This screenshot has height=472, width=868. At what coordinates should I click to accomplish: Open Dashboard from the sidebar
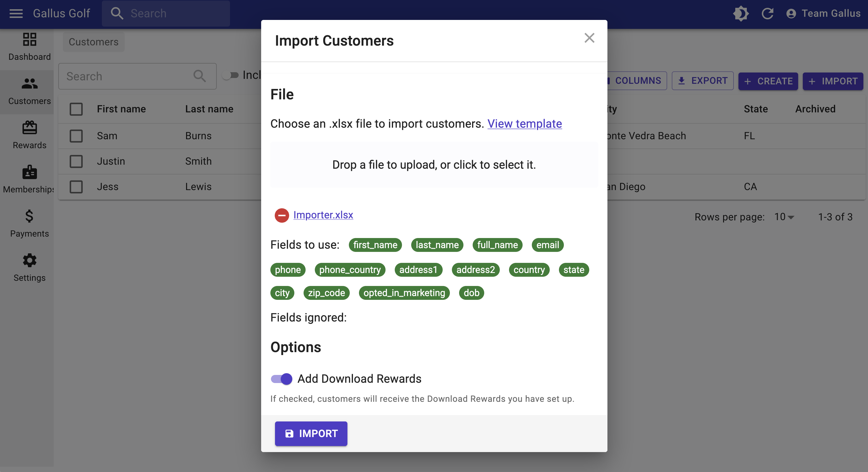(x=30, y=47)
